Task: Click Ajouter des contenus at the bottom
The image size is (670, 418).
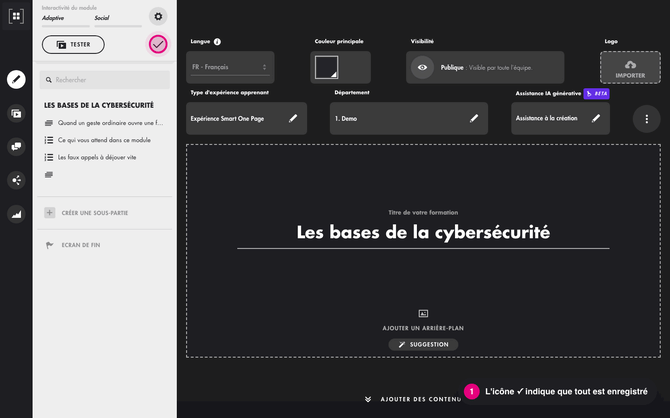Action: click(421, 399)
